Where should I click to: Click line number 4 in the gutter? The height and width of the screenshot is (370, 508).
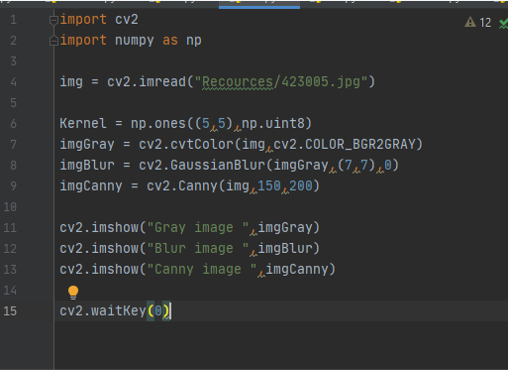pos(13,82)
